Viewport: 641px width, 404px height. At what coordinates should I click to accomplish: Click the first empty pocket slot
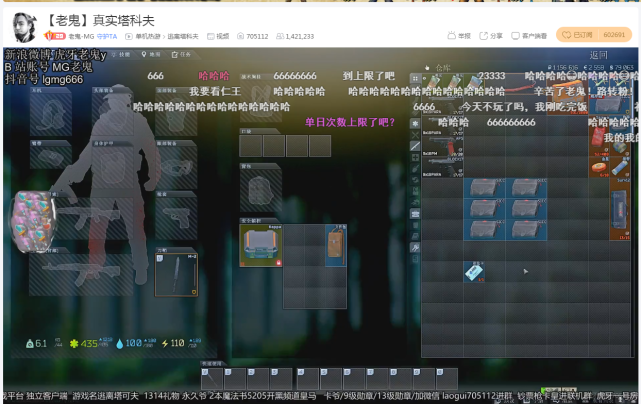click(x=251, y=146)
